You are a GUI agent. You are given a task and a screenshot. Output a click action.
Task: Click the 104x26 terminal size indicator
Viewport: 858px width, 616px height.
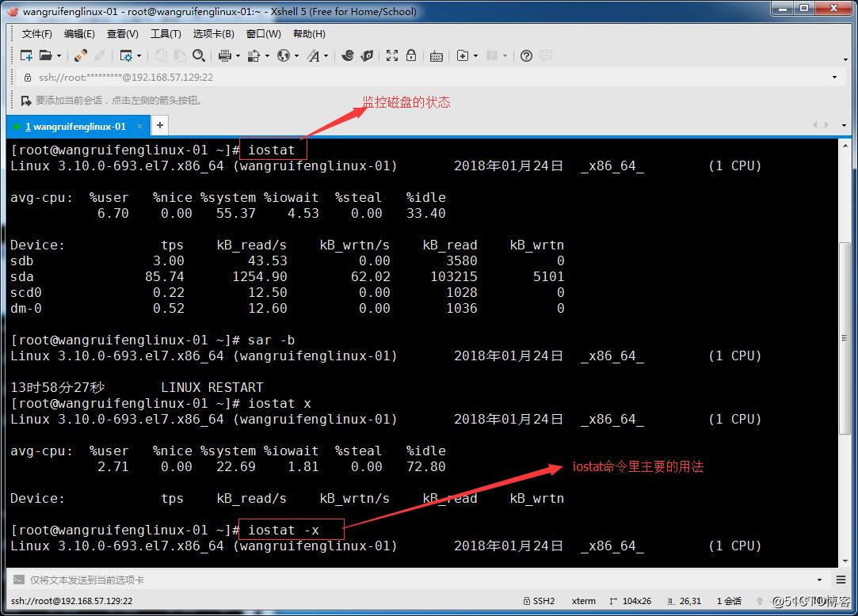click(631, 601)
